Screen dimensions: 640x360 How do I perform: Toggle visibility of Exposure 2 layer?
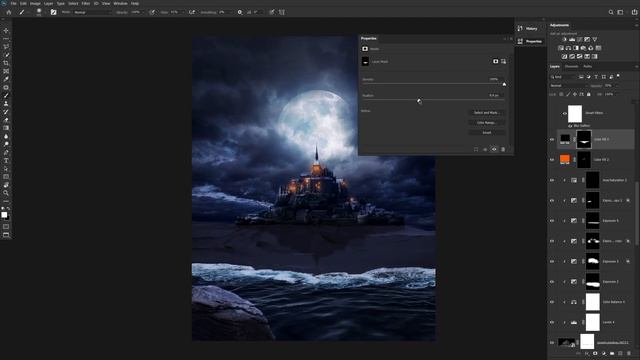552,282
